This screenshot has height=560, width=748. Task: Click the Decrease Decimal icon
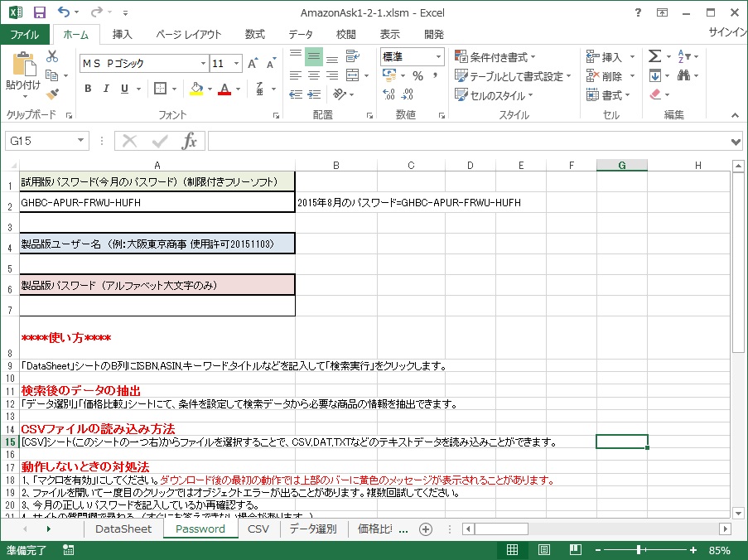(x=407, y=94)
